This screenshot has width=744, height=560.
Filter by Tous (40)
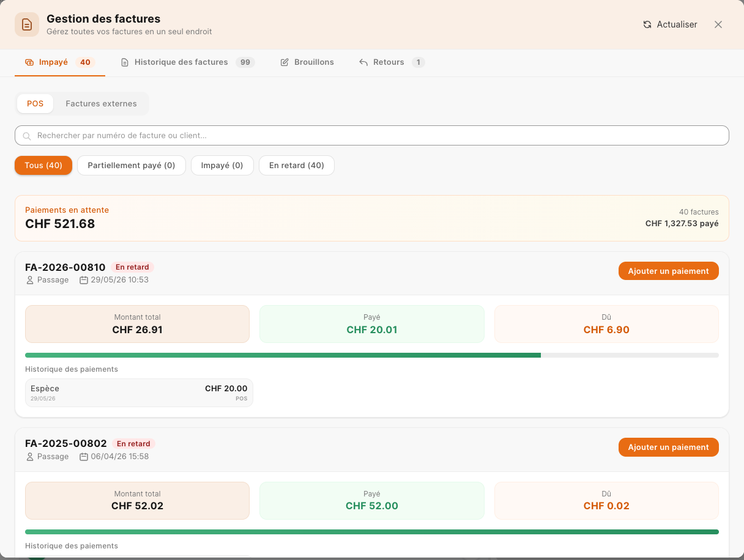click(43, 166)
